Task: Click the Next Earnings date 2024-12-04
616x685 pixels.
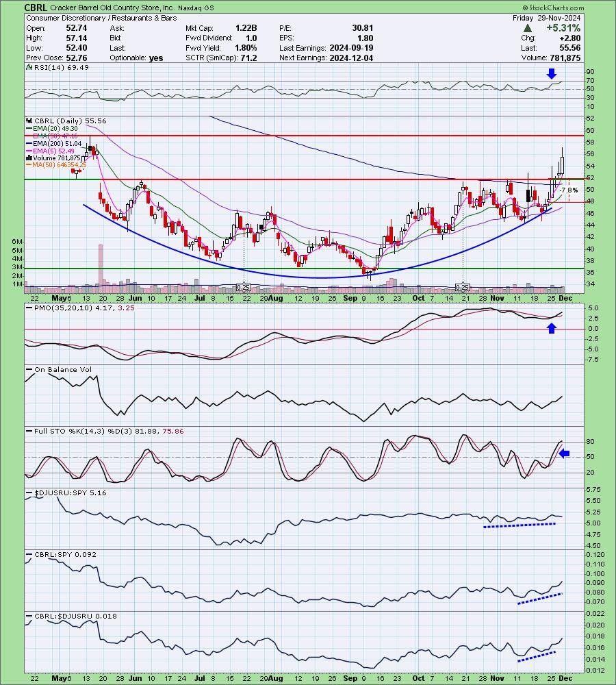Action: tap(351, 58)
